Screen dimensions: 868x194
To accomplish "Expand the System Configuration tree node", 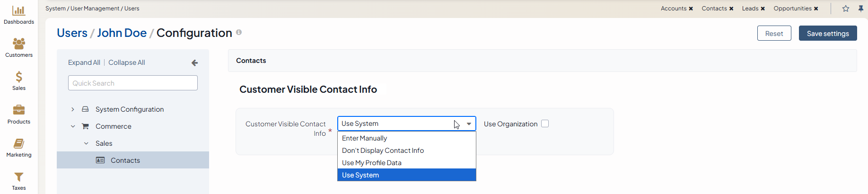I will (73, 109).
